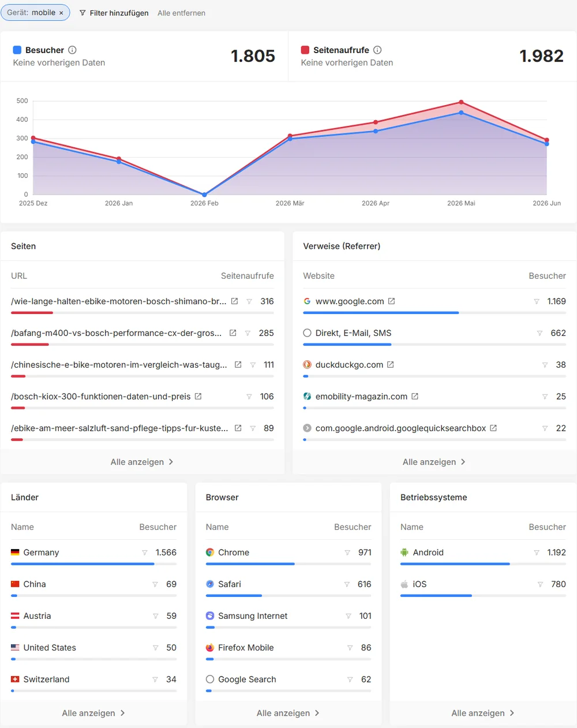Show all countries via Alle anzeigen under Länder

(x=93, y=713)
